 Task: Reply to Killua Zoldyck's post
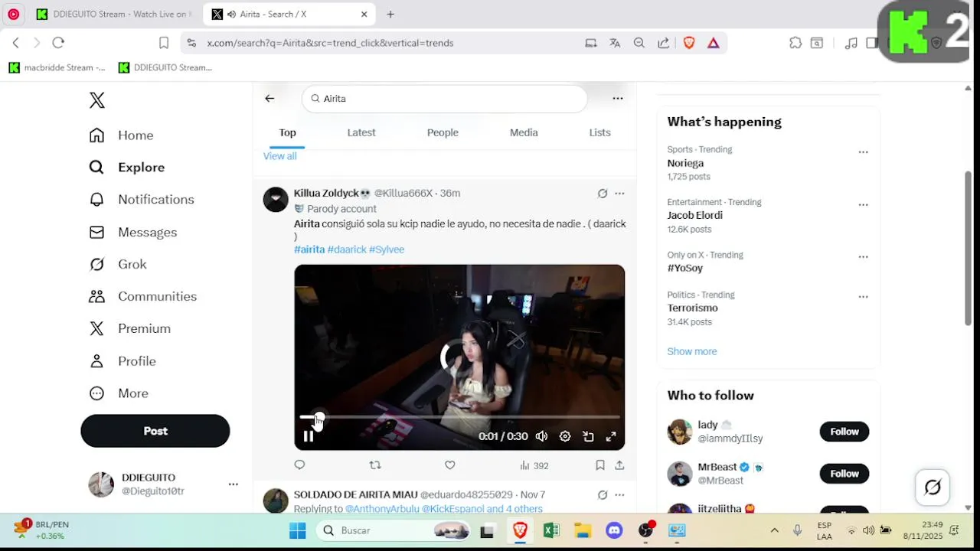tap(299, 465)
